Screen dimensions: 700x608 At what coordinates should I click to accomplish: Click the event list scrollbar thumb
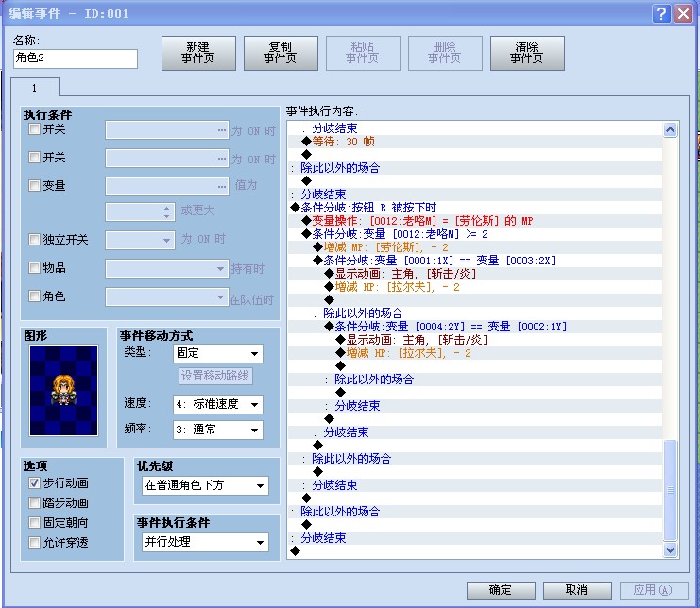(x=670, y=490)
